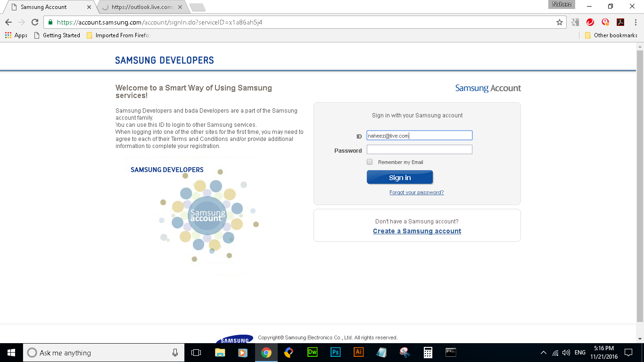Open the grey Google extension icon
Image resolution: width=644 pixels, height=362 pixels.
[x=575, y=22]
